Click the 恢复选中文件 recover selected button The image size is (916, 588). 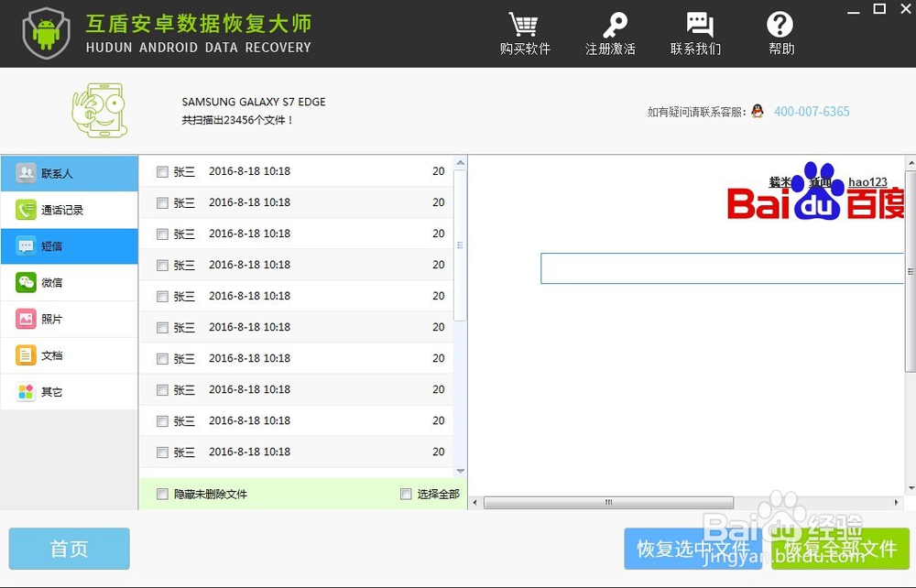point(693,548)
